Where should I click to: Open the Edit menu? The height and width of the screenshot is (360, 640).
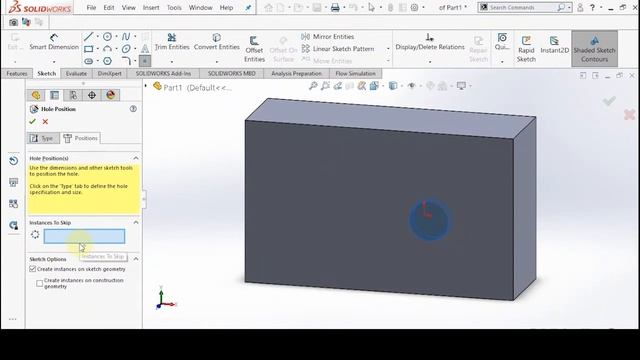coord(109,7)
